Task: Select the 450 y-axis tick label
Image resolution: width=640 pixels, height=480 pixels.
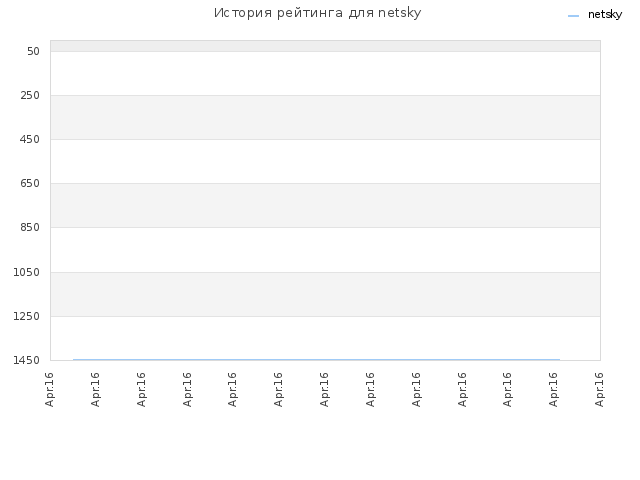Action: pyautogui.click(x=30, y=140)
